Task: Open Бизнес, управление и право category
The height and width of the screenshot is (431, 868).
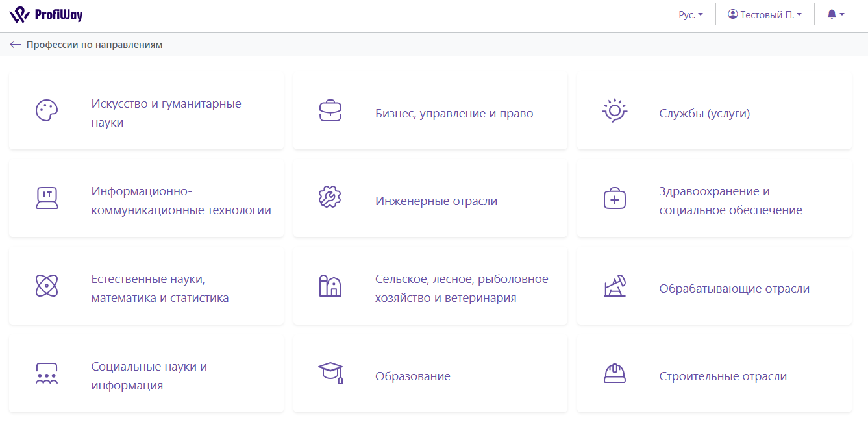Action: click(454, 114)
